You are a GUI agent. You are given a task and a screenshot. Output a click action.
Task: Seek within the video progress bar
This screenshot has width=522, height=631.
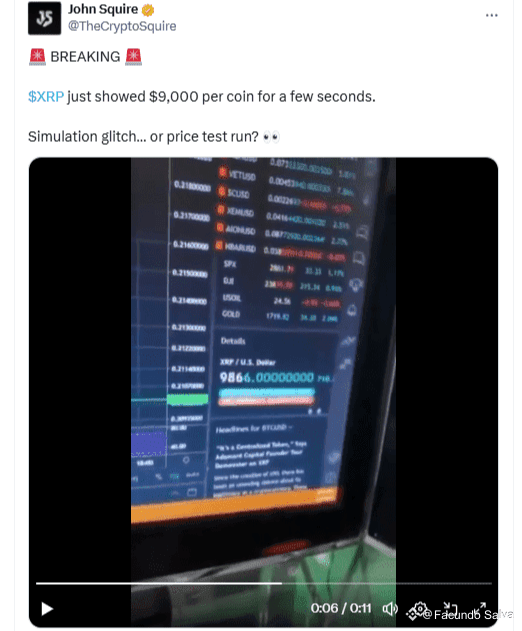(x=264, y=583)
